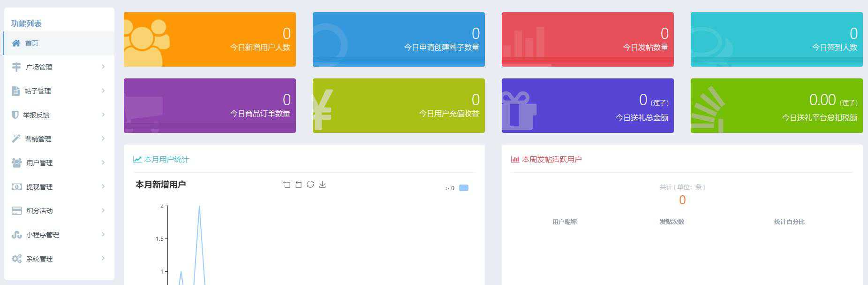This screenshot has height=285, width=868.
Task: Expand the 小程序管理 chevron arrow
Action: click(x=103, y=235)
